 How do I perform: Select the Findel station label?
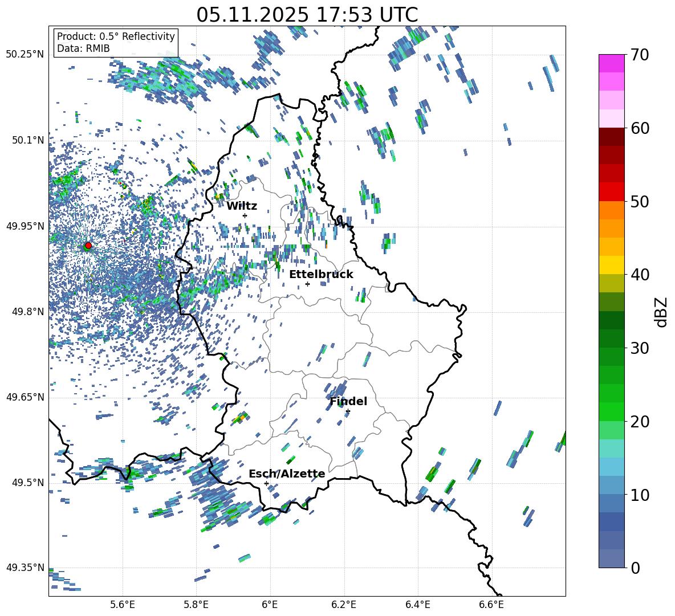(x=348, y=401)
